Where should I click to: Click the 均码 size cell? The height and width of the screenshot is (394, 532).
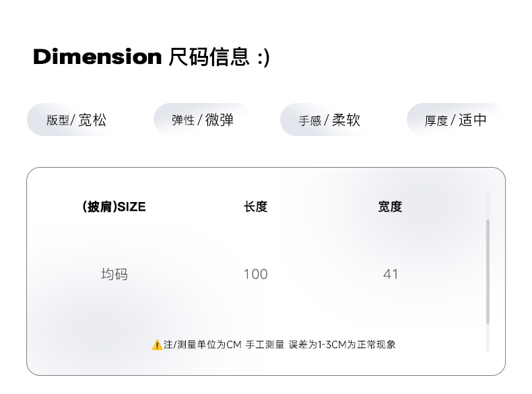click(x=114, y=274)
